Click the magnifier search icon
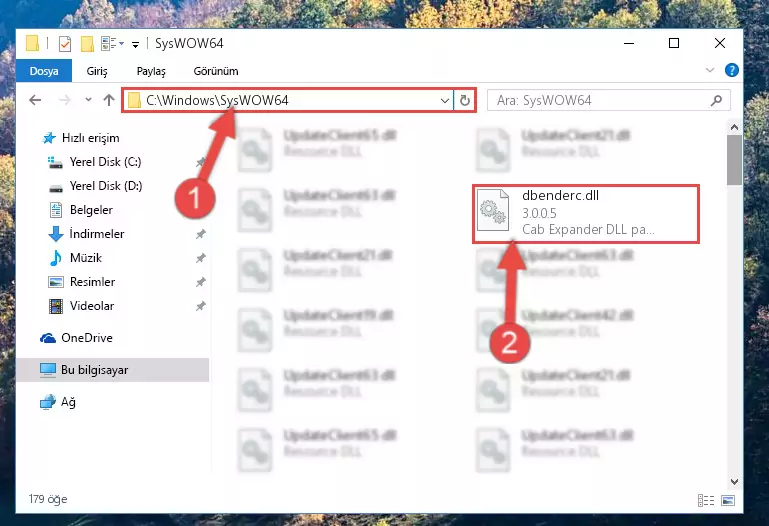 717,100
